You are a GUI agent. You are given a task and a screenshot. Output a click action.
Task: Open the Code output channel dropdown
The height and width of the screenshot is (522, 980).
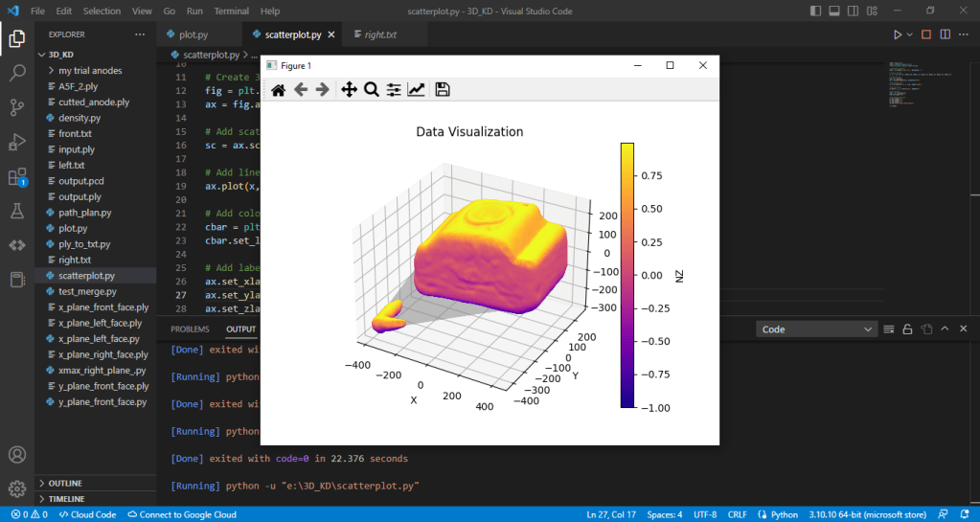[x=816, y=329]
